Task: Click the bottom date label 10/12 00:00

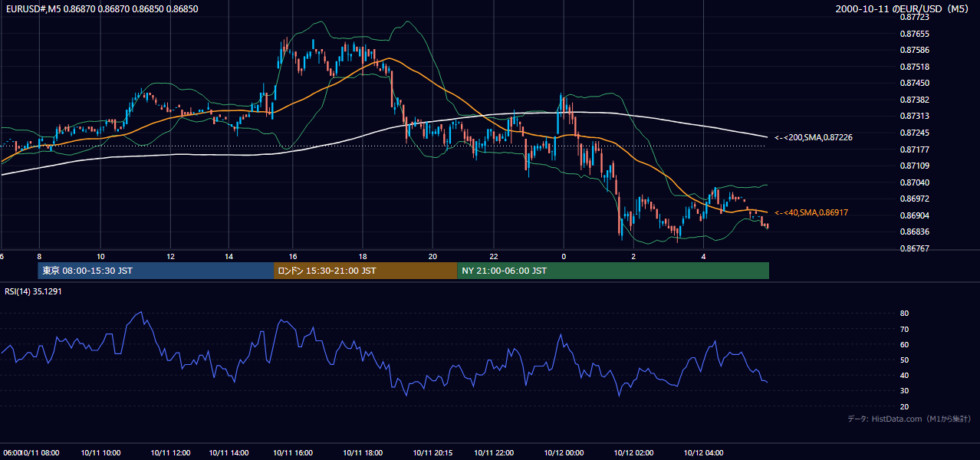Action: click(x=564, y=452)
